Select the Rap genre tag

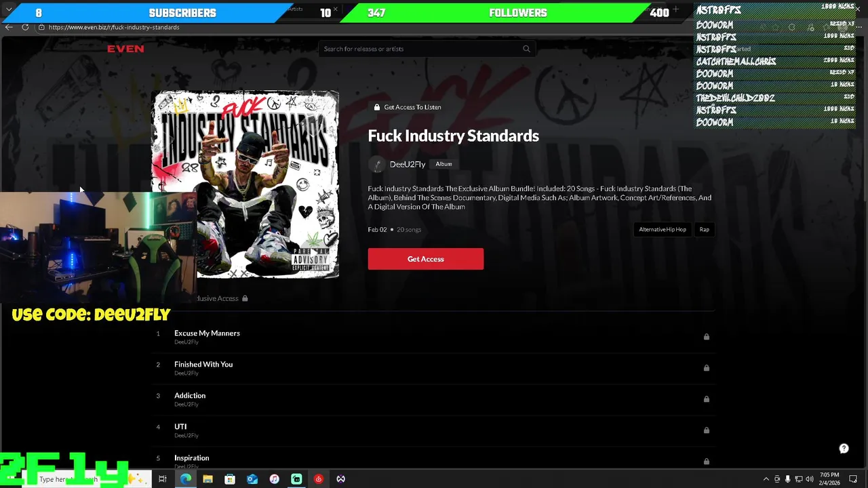tap(704, 230)
